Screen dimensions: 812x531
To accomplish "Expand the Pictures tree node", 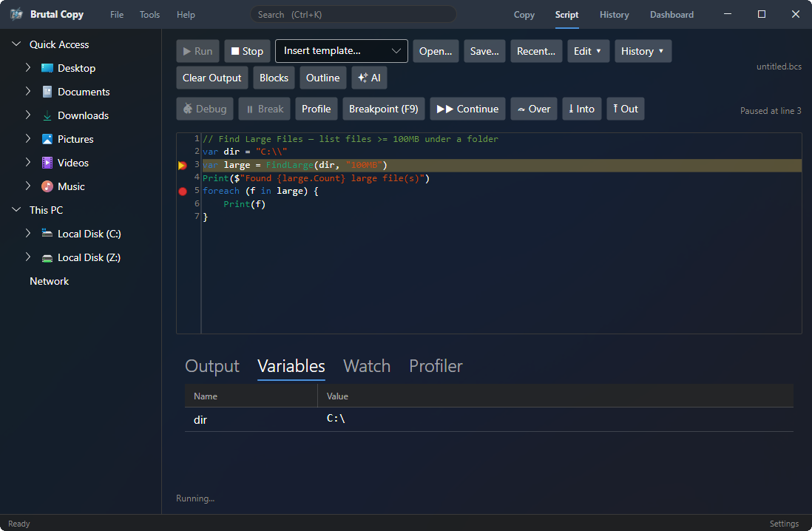I will coord(28,138).
